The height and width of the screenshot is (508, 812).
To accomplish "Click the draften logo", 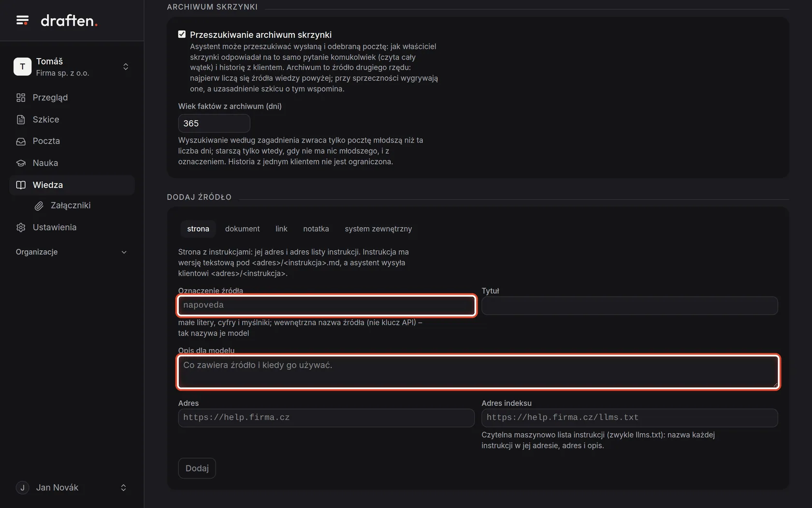I will tap(69, 20).
